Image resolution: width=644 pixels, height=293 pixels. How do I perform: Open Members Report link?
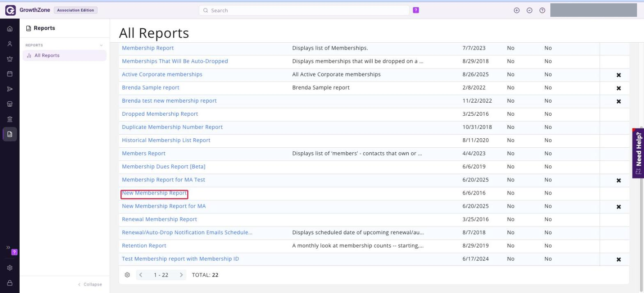coord(144,153)
